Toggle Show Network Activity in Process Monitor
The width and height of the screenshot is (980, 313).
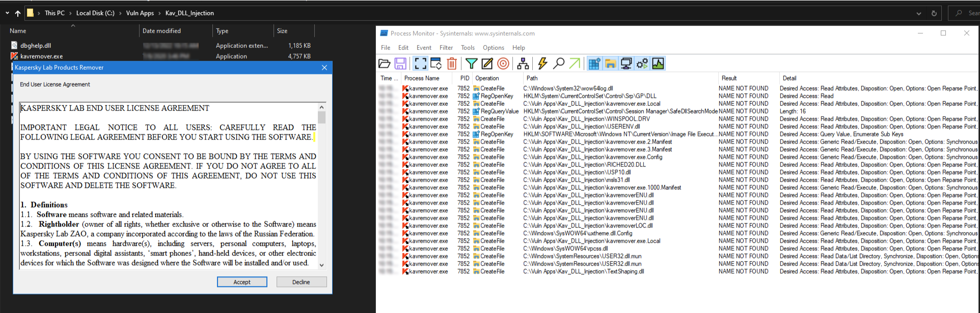(x=626, y=64)
